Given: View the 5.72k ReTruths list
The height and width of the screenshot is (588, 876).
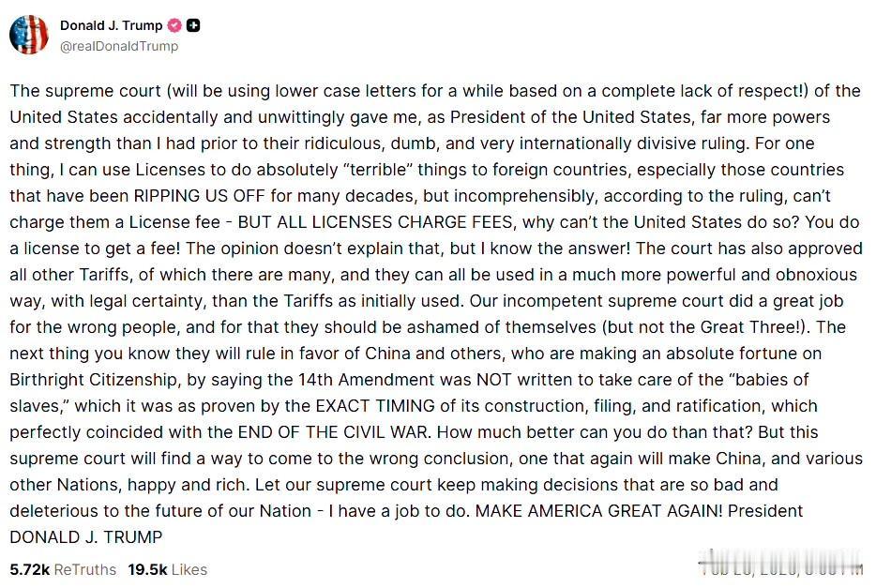Looking at the screenshot, I should tap(63, 569).
